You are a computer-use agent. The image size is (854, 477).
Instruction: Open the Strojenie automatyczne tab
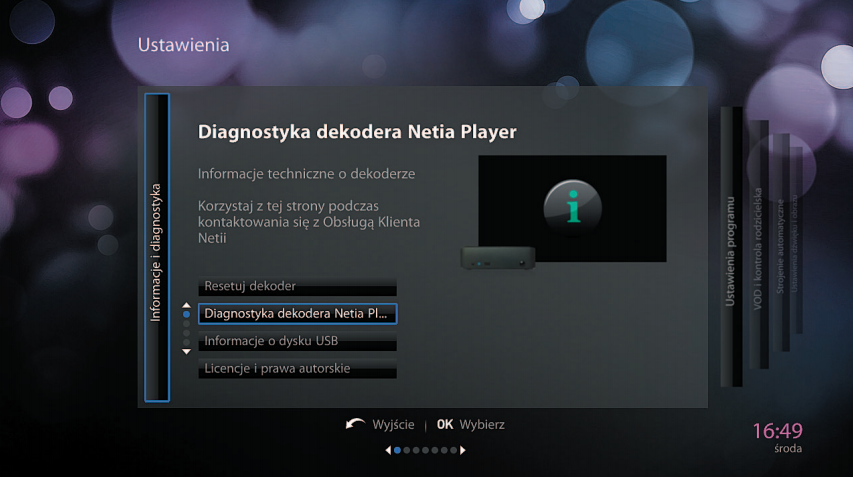pos(781,243)
